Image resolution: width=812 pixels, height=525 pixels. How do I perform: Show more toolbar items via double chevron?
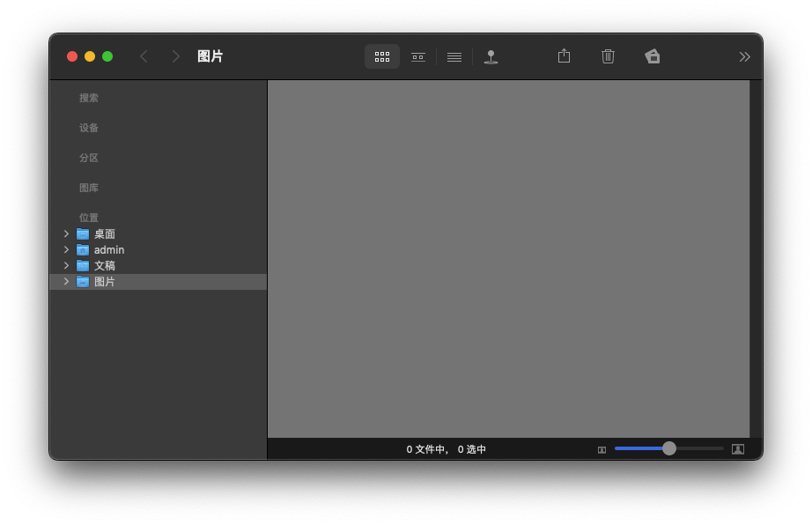(745, 56)
